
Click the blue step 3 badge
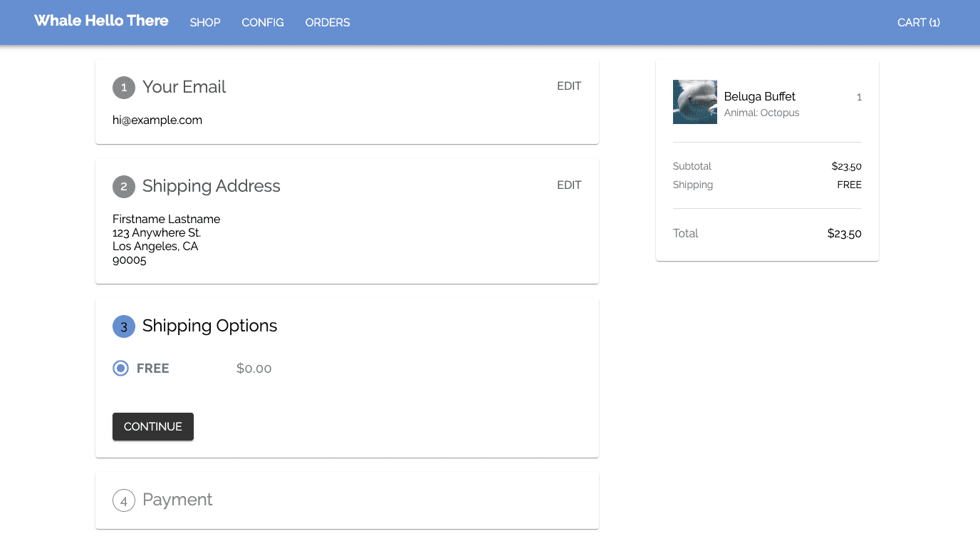coord(124,326)
